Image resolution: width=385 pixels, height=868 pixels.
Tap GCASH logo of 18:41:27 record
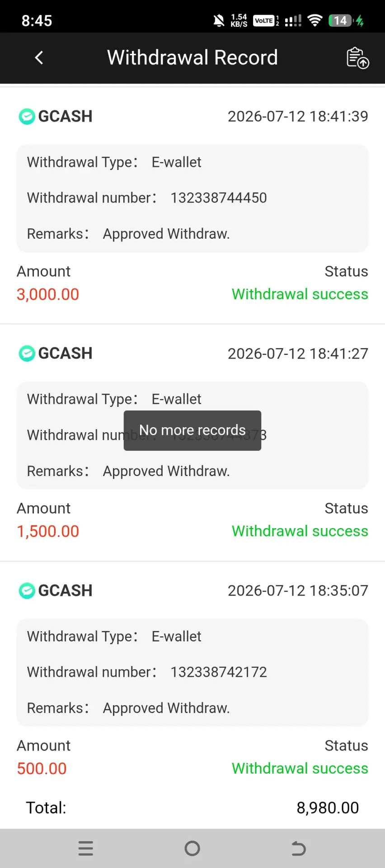pos(27,354)
